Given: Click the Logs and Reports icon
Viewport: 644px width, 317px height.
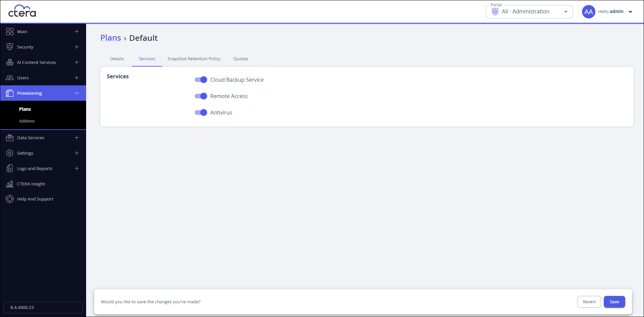Looking at the screenshot, I should coord(10,168).
